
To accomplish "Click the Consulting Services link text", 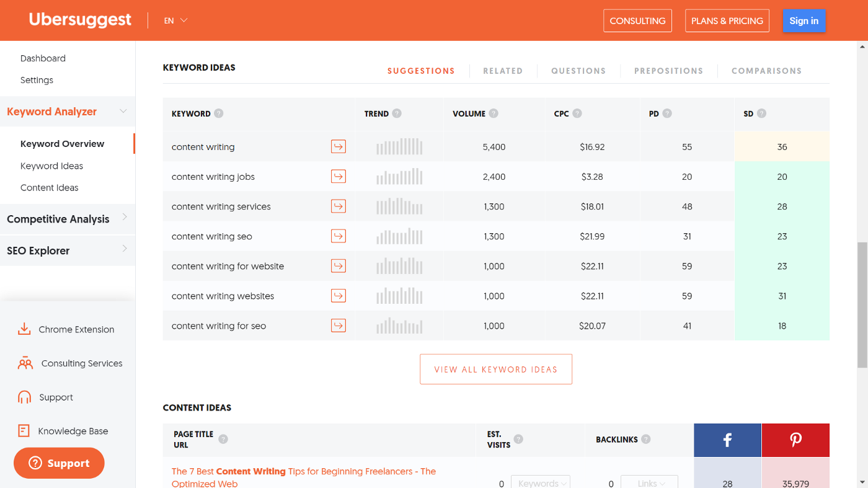I will (82, 363).
